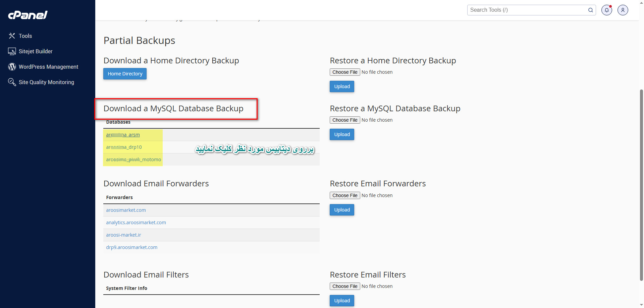
Task: Open the cPanel home via the logo
Action: point(28,15)
